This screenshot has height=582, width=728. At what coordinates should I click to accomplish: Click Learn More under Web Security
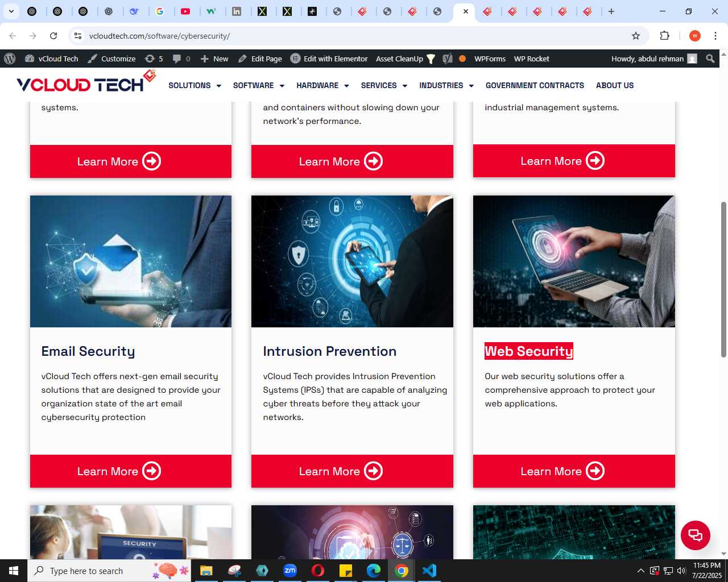[574, 471]
